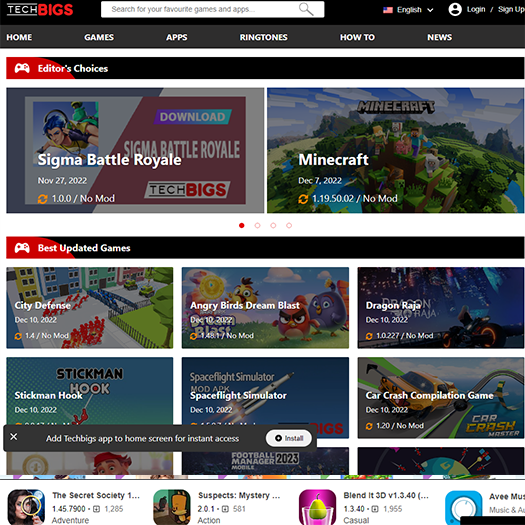Screen dimensions: 525x525
Task: Open the Blend It 3D pear icon
Action: click(x=317, y=507)
